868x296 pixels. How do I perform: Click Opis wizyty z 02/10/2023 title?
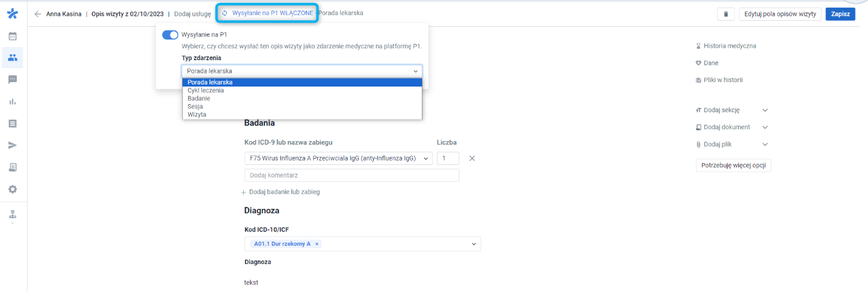click(x=127, y=14)
